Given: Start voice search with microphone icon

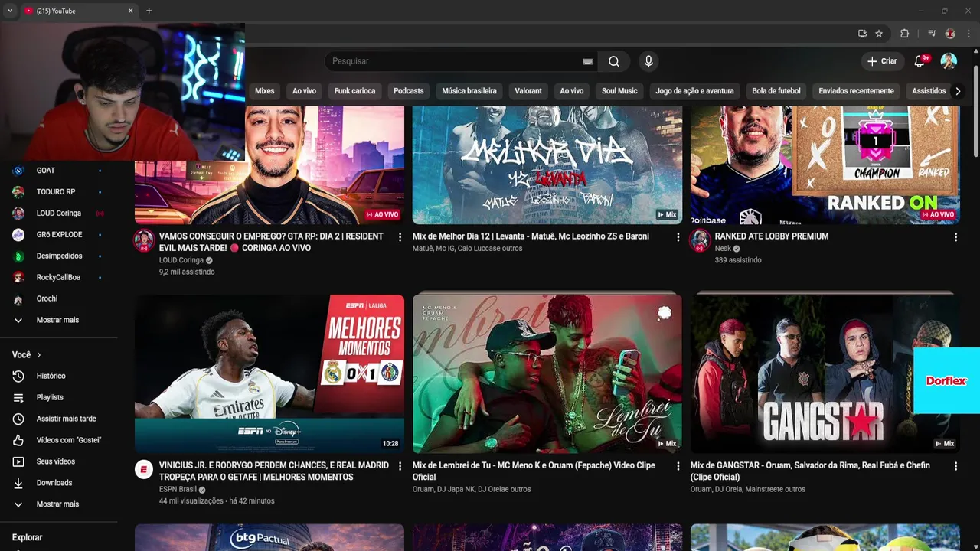Looking at the screenshot, I should pos(648,61).
